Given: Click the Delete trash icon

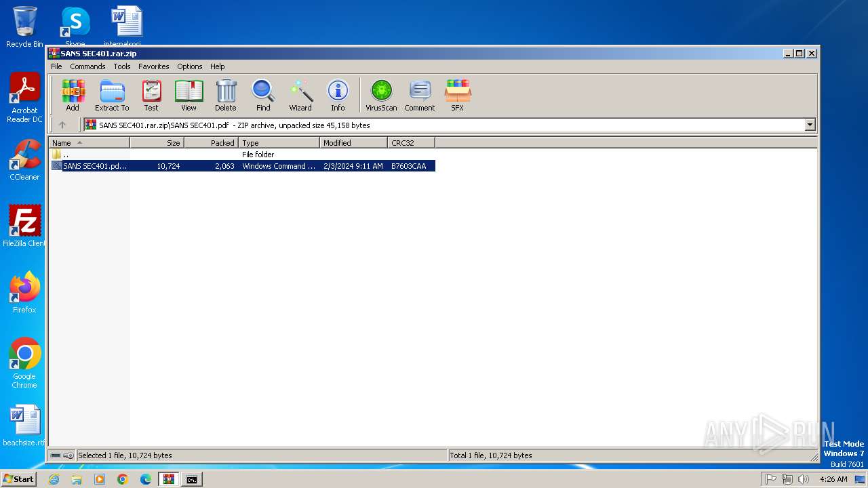Looking at the screenshot, I should click(226, 95).
